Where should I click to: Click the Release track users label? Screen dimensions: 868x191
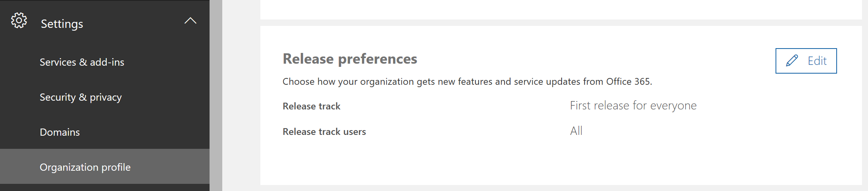(324, 132)
